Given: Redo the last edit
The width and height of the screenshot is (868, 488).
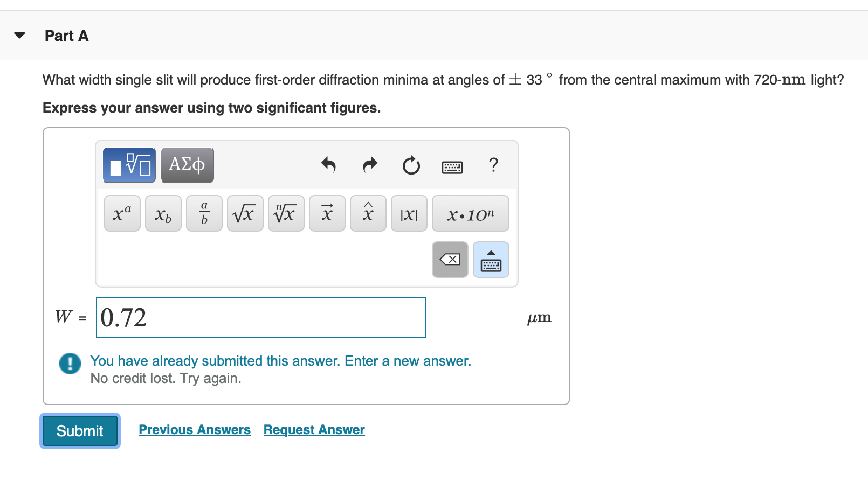Looking at the screenshot, I should click(x=370, y=165).
